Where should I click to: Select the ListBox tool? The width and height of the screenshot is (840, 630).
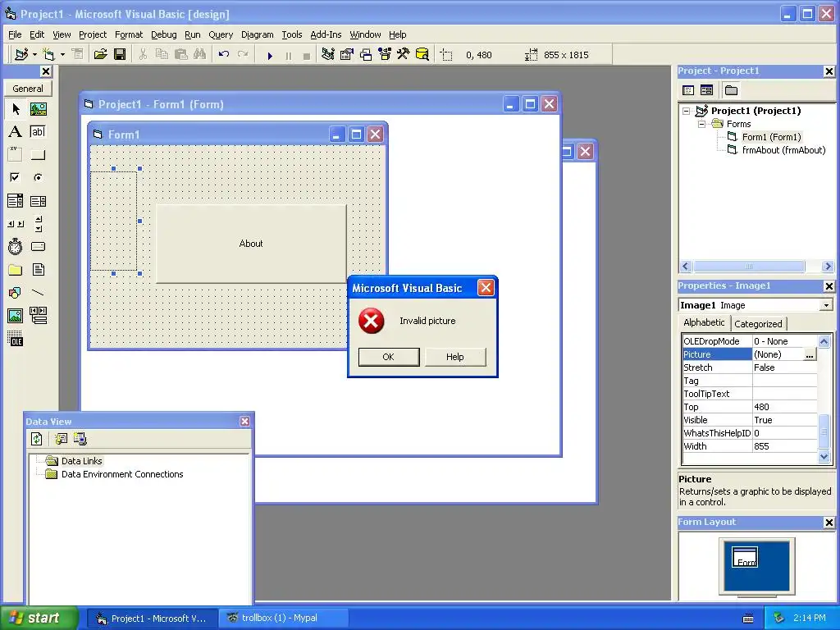pyautogui.click(x=38, y=201)
